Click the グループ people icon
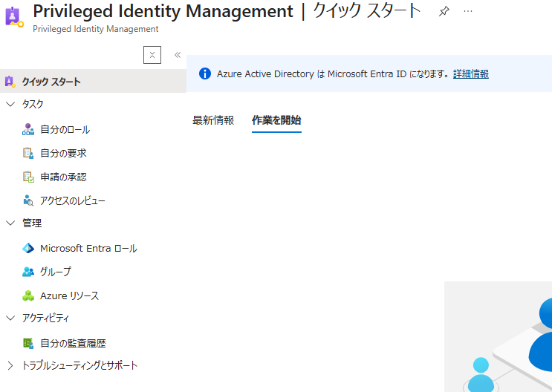552x392 pixels. click(x=28, y=272)
